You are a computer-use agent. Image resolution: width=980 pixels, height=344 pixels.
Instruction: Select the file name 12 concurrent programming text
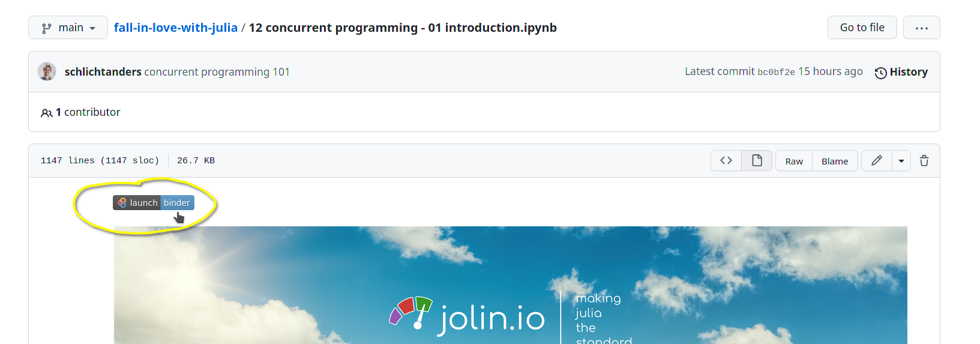(403, 28)
